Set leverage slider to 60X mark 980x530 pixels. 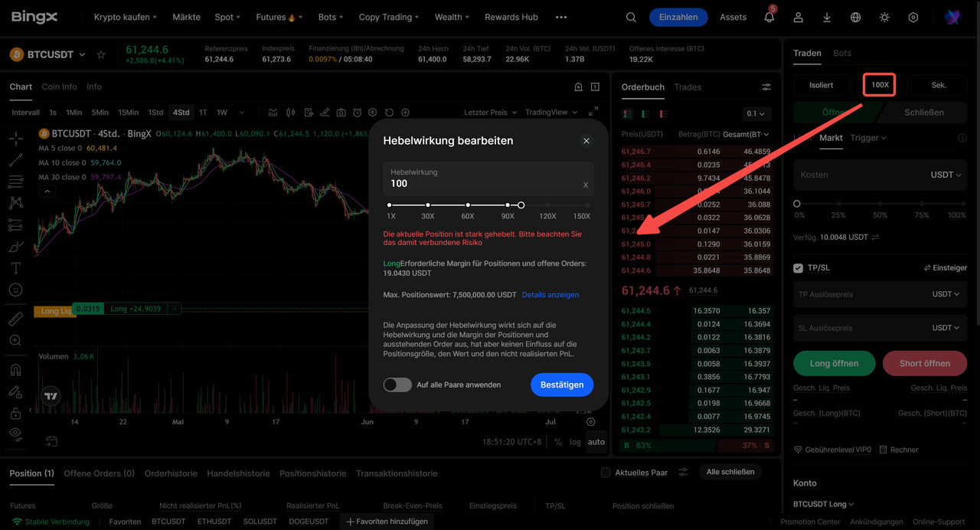tap(468, 205)
